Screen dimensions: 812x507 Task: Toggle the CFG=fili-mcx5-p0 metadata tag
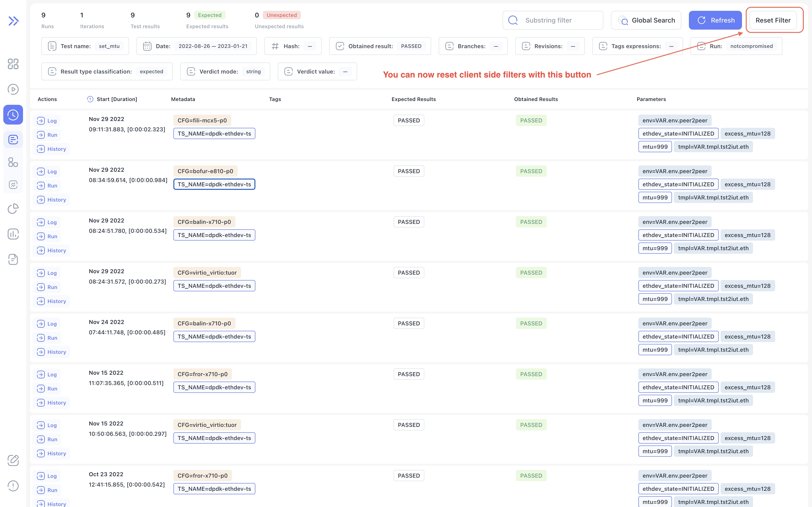[x=202, y=120]
